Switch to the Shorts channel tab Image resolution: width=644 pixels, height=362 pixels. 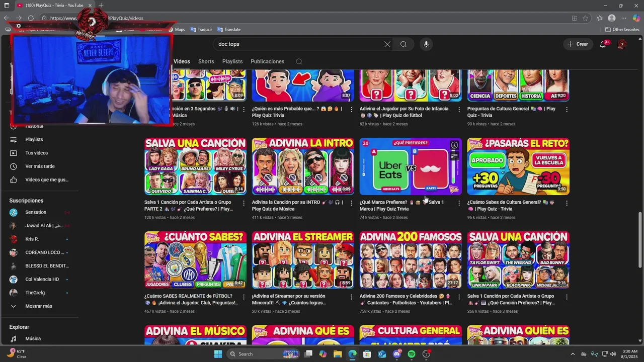[206, 61]
